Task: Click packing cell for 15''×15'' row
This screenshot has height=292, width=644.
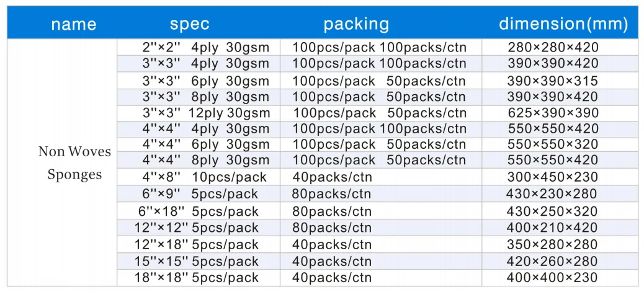Action: pyautogui.click(x=331, y=262)
